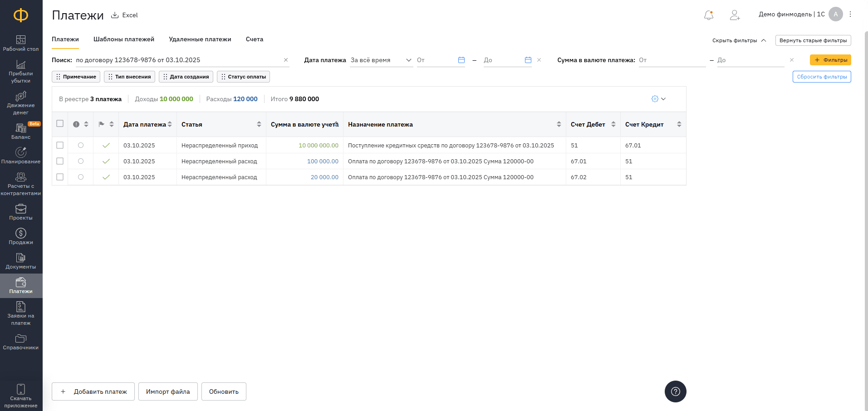868x411 pixels.
Task: Click the help question mark button
Action: tap(675, 391)
